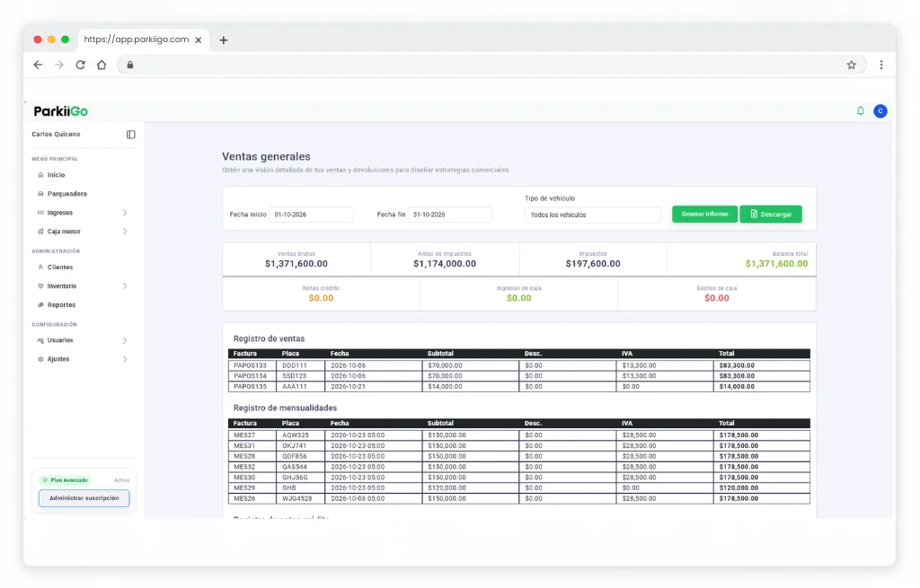The width and height of the screenshot is (920, 588).
Task: Click Administrar suscripción button
Action: click(x=84, y=498)
